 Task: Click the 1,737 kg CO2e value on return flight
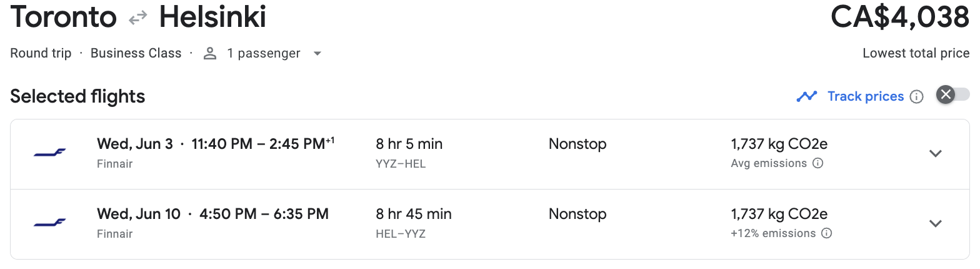[x=779, y=214]
